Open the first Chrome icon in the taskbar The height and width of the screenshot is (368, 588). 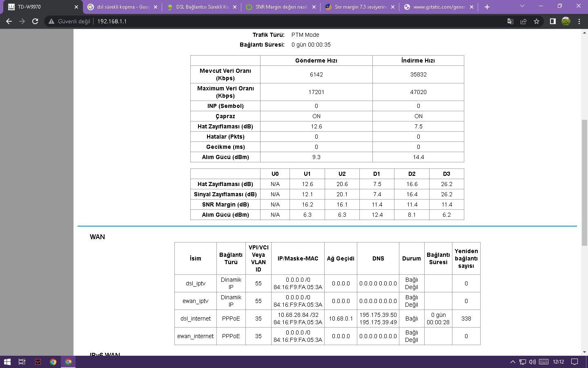[53, 362]
